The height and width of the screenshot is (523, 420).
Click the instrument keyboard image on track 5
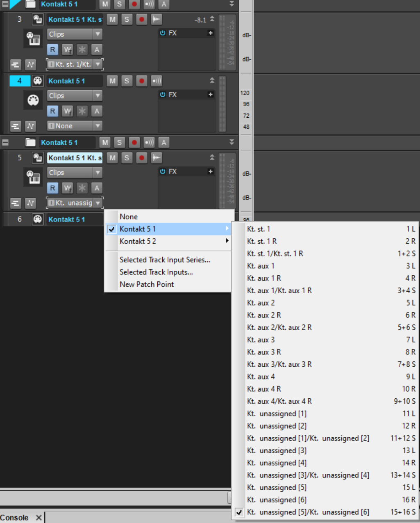(x=33, y=177)
